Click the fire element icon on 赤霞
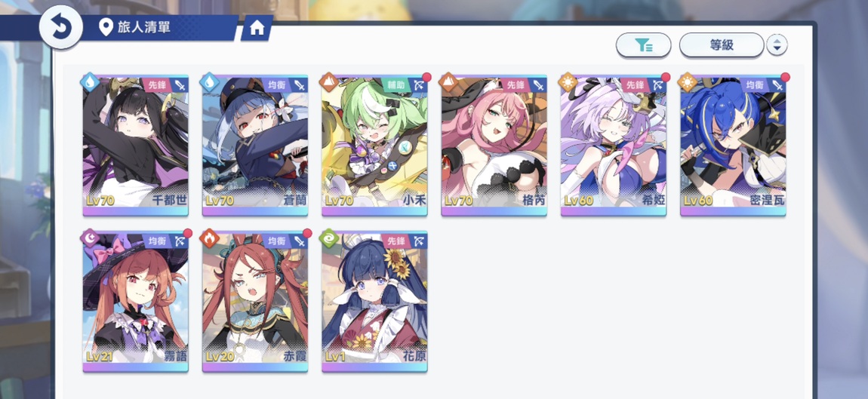Viewport: 868px width, 399px height. click(x=209, y=238)
